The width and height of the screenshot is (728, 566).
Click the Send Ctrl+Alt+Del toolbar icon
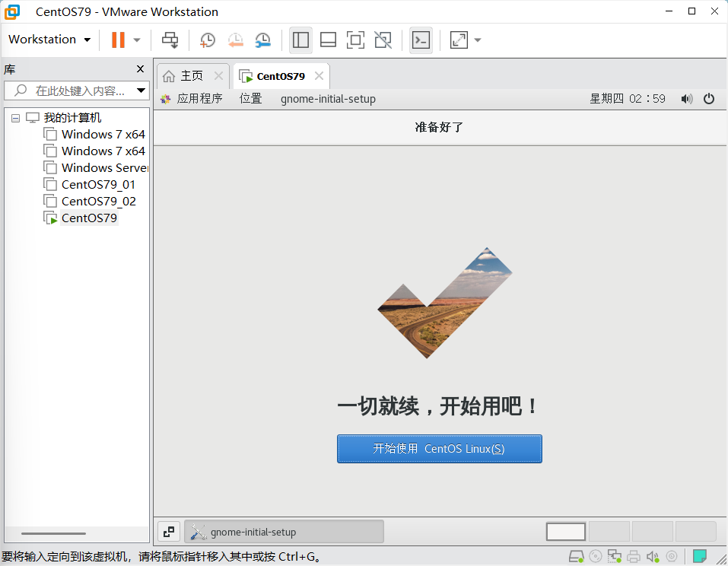click(x=170, y=40)
